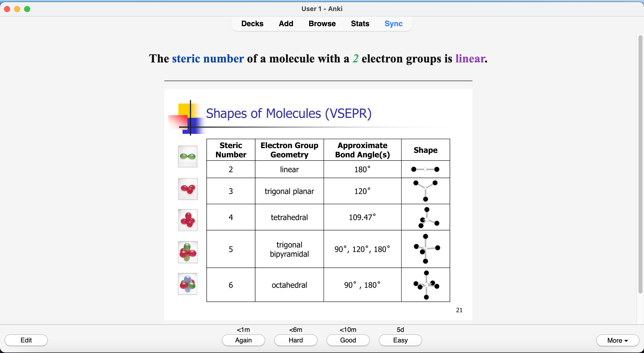Viewport: 644px width, 353px height.
Task: Click the vertical scrollbar on the right
Action: pyautogui.click(x=640, y=164)
